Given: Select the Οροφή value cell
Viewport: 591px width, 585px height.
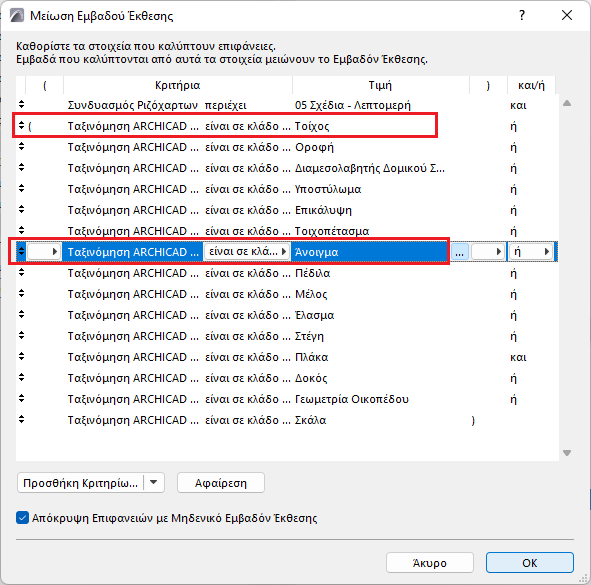Looking at the screenshot, I should tap(314, 147).
